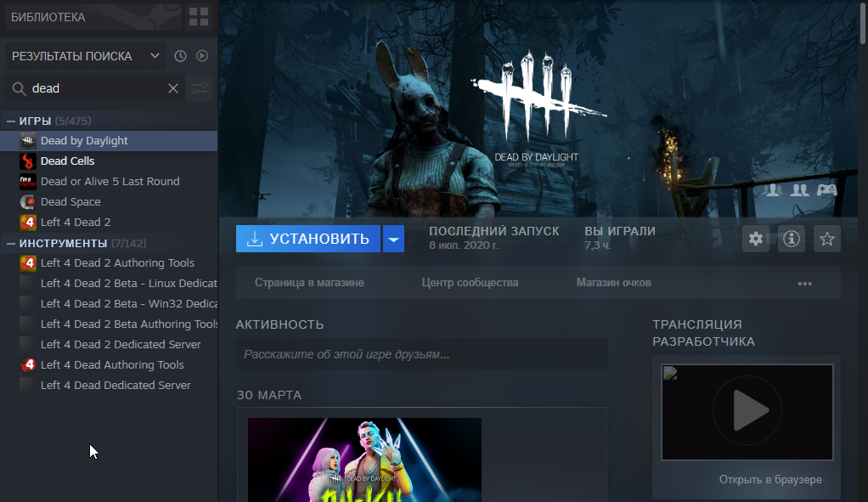Play the developer broadcast video

click(x=747, y=412)
